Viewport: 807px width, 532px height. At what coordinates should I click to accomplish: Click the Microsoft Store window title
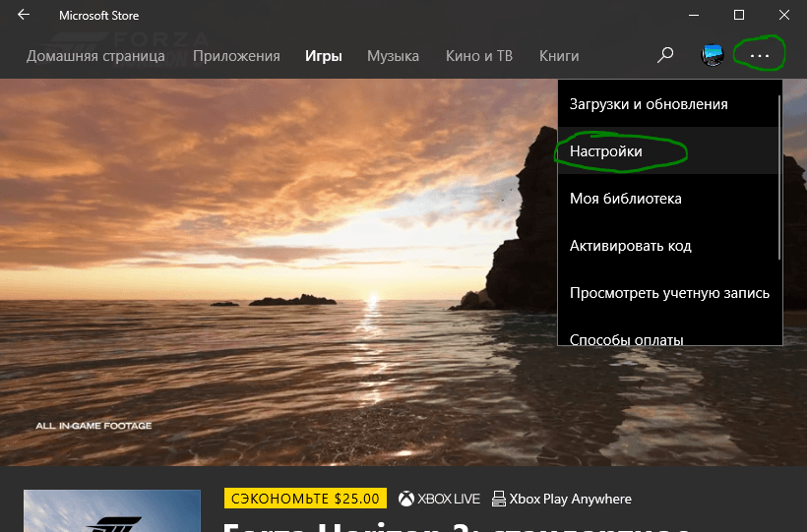click(x=98, y=16)
